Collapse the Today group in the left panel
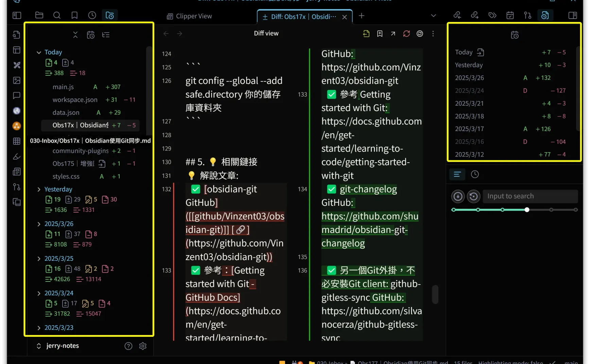The width and height of the screenshot is (590, 364). click(39, 52)
